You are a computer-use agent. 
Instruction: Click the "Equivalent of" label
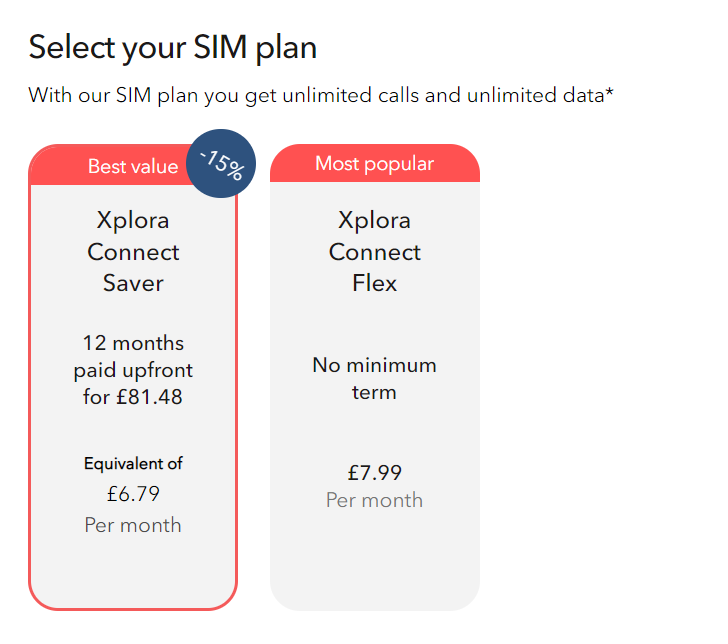tap(133, 464)
